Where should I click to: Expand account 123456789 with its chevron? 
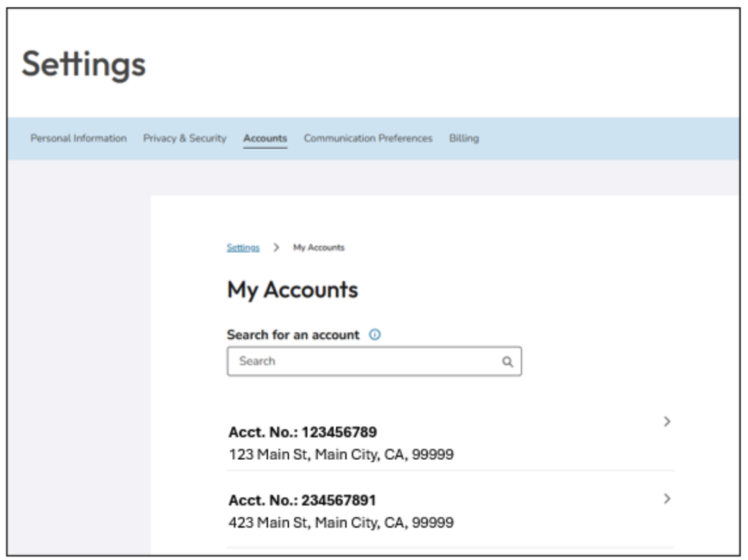click(x=667, y=422)
